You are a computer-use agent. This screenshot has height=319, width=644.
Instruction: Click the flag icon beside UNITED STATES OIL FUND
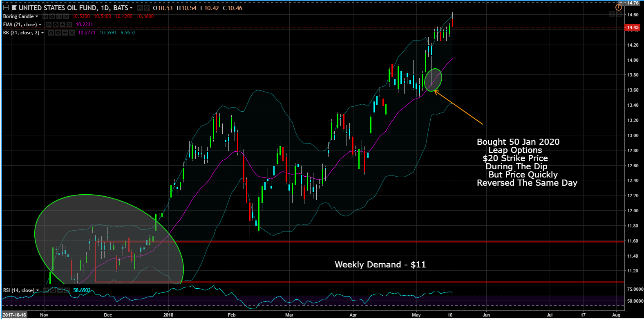click(x=14, y=8)
